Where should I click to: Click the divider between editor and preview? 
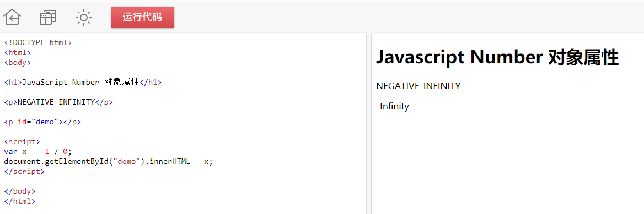[368, 123]
